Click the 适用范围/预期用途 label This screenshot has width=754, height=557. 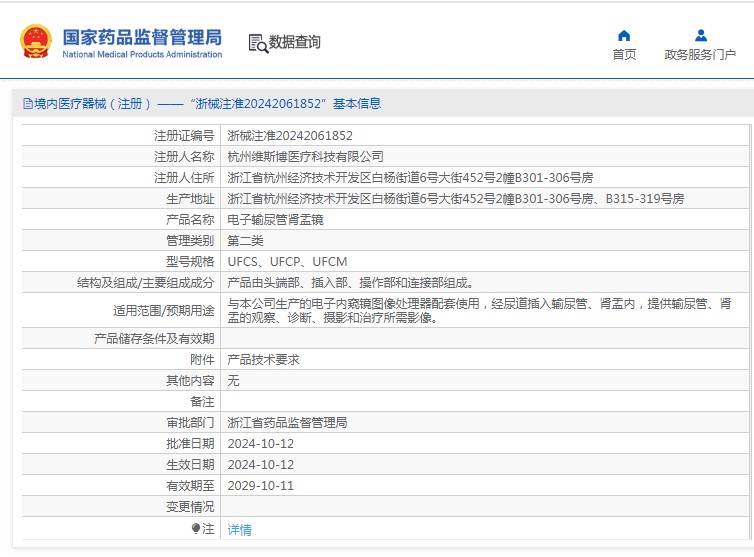click(163, 310)
